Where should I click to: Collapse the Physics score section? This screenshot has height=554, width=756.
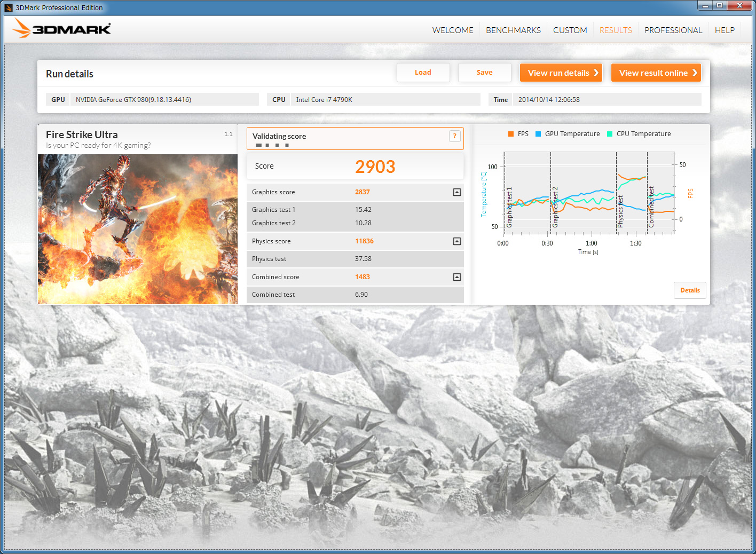coord(457,241)
